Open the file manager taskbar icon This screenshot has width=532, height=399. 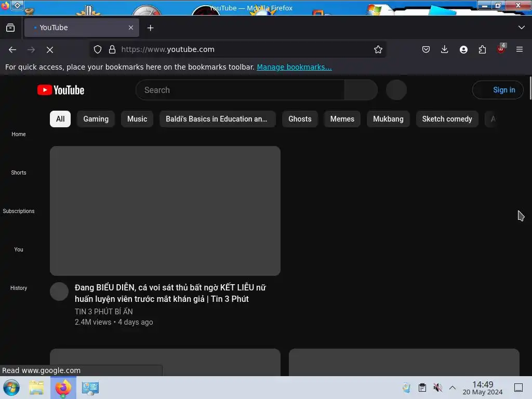(x=37, y=388)
